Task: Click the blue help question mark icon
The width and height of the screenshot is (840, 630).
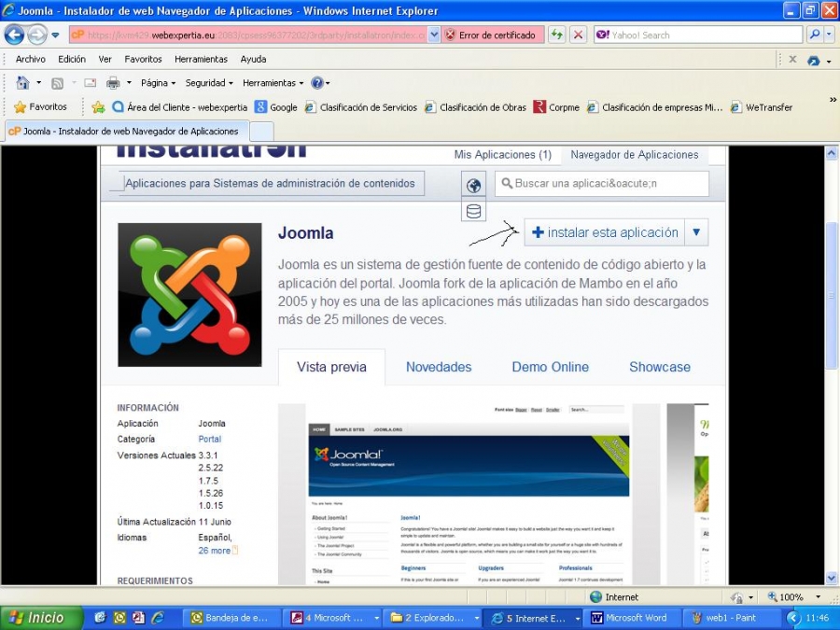Action: 317,83
